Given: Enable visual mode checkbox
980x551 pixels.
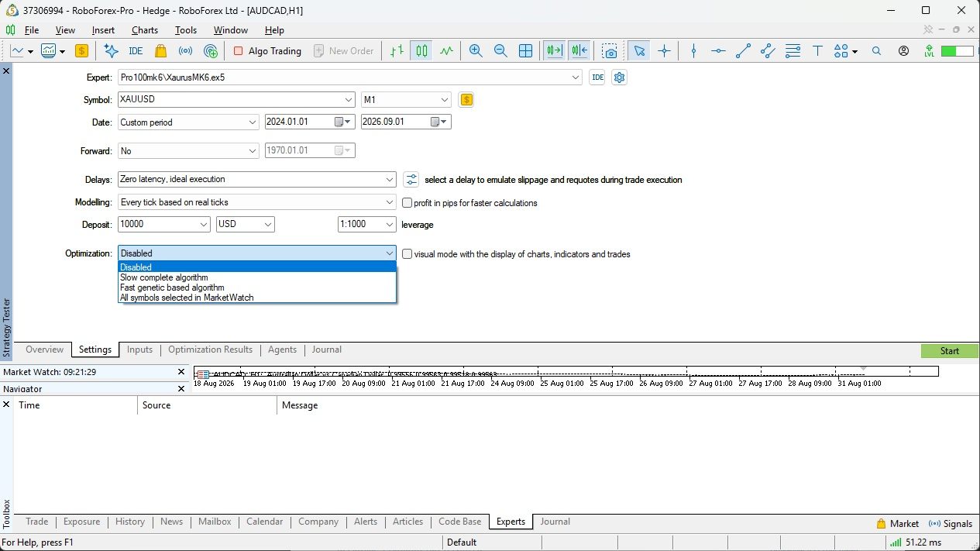Looking at the screenshot, I should 407,254.
